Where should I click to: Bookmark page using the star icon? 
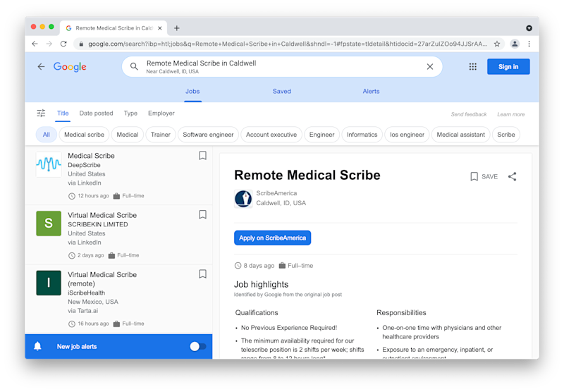click(x=497, y=44)
